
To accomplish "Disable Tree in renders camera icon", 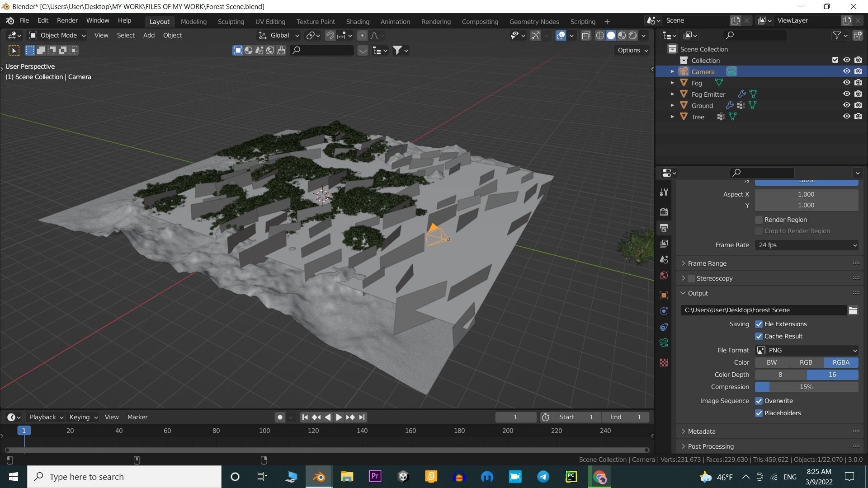I will 858,117.
